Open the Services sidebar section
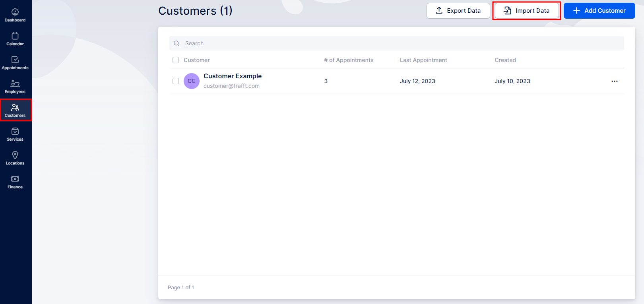The width and height of the screenshot is (644, 304). (15, 134)
